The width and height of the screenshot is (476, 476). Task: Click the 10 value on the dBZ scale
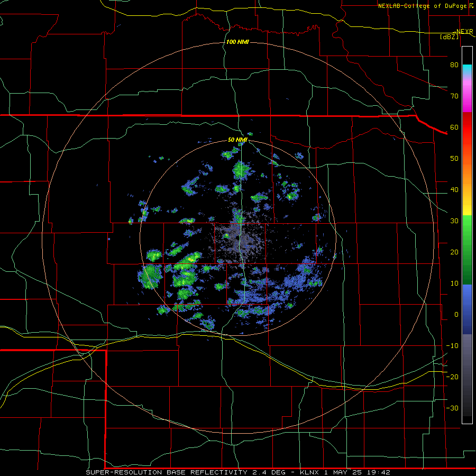click(454, 283)
